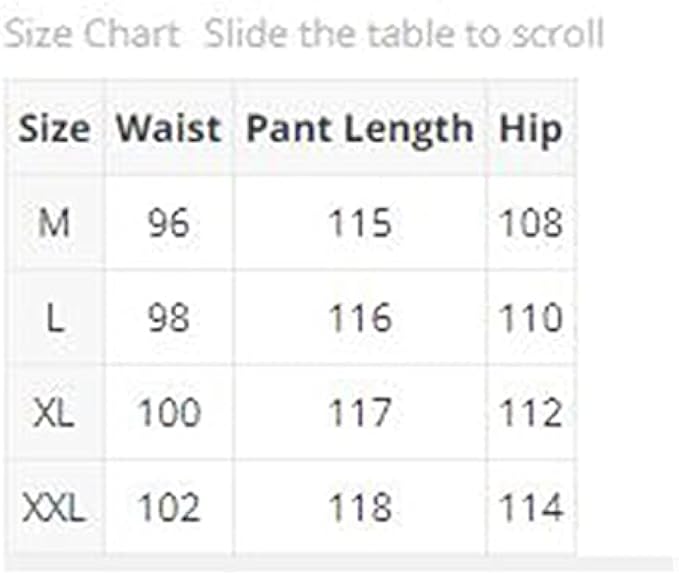The width and height of the screenshot is (679, 576).
Task: Click pant length value 118
Action: (x=359, y=508)
